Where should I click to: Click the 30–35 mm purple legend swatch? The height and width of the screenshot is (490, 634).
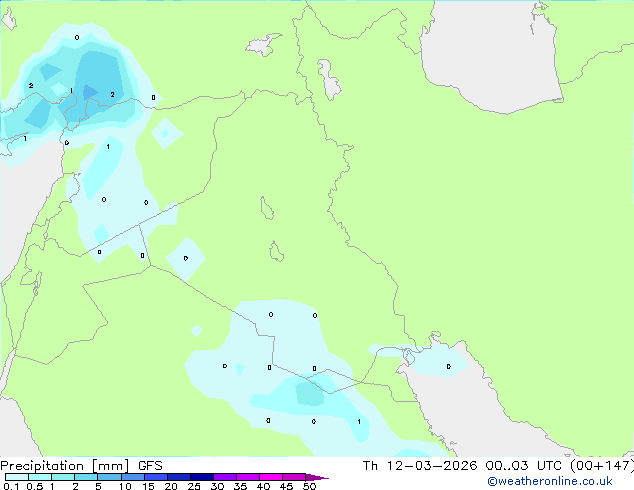coord(225,477)
